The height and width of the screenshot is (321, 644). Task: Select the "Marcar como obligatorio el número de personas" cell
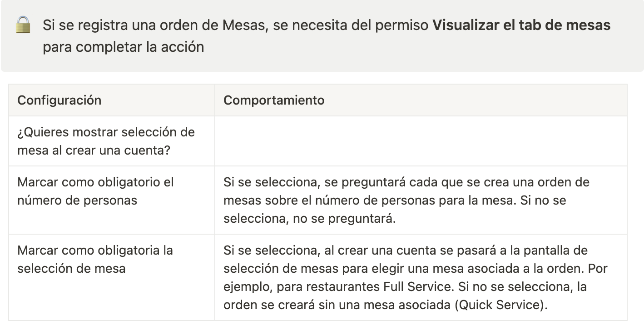click(95, 191)
